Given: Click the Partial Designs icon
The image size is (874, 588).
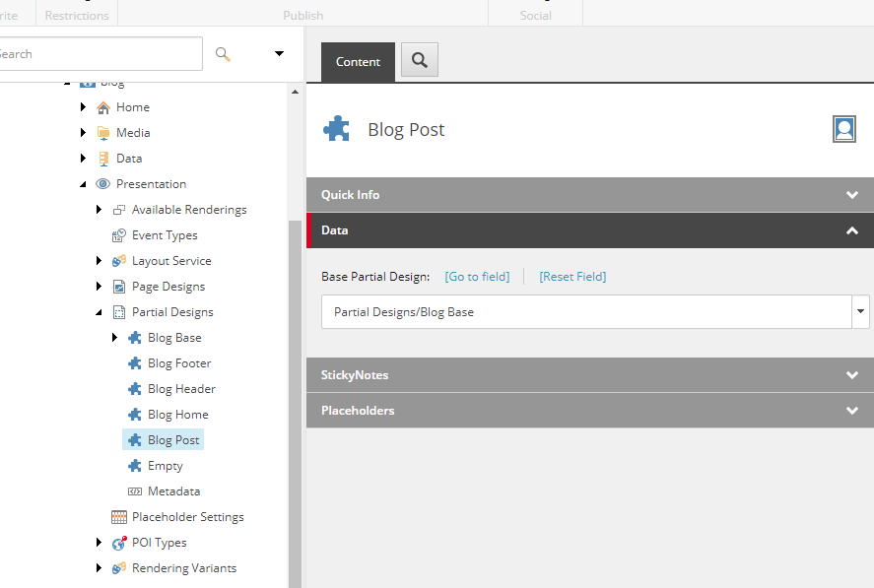Looking at the screenshot, I should (x=119, y=312).
